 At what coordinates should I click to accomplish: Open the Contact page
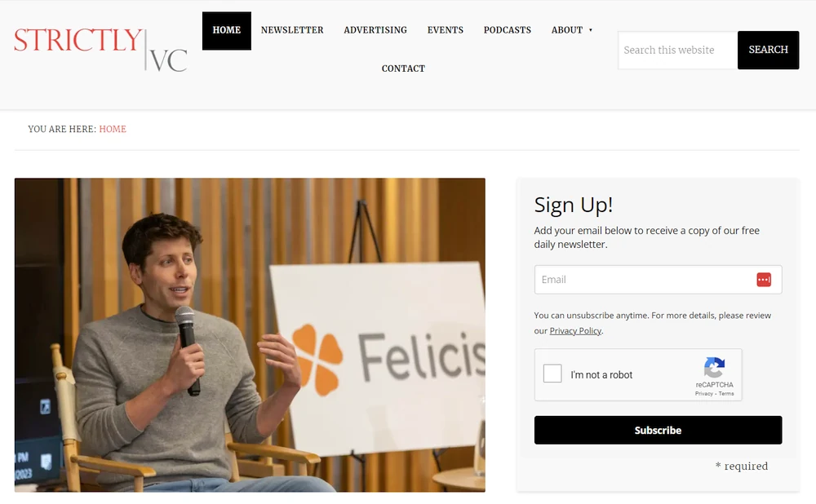(403, 69)
